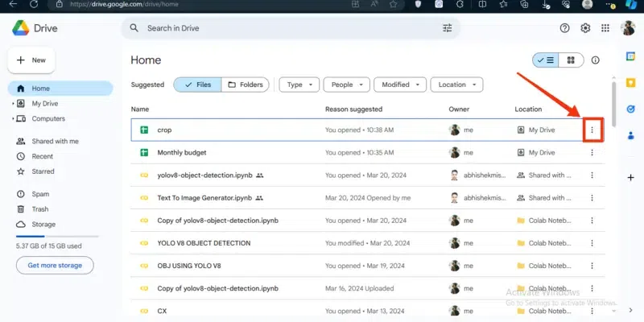Screen dimensions: 644x322
Task: Select the Folders suggested toggle
Action: click(x=246, y=85)
